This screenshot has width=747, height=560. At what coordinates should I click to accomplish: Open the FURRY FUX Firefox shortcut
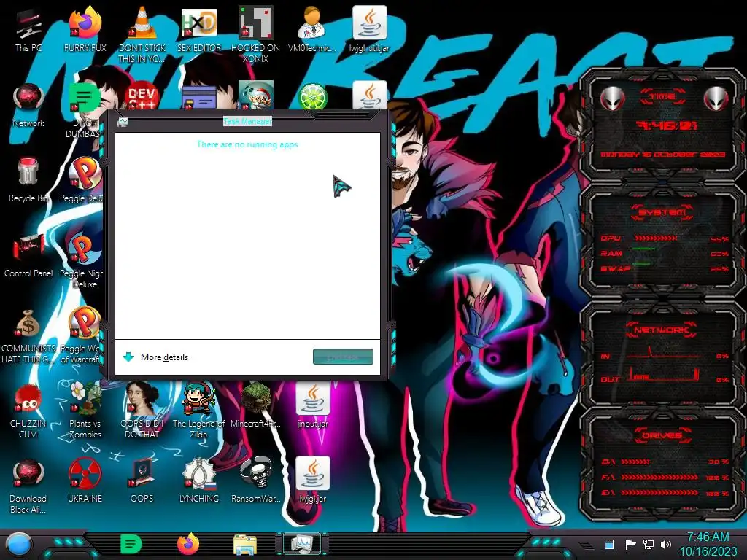[85, 30]
